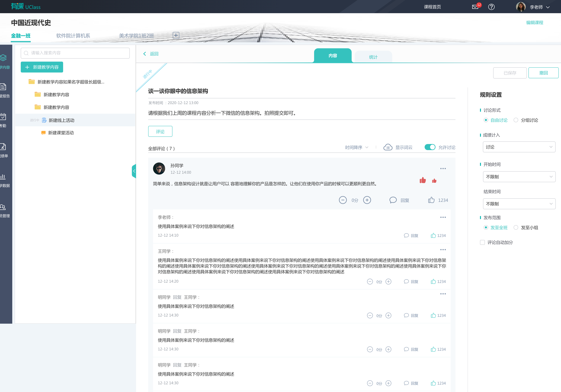561x392 pixels.
Task: Click the help question mark icon
Action: tap(491, 7)
